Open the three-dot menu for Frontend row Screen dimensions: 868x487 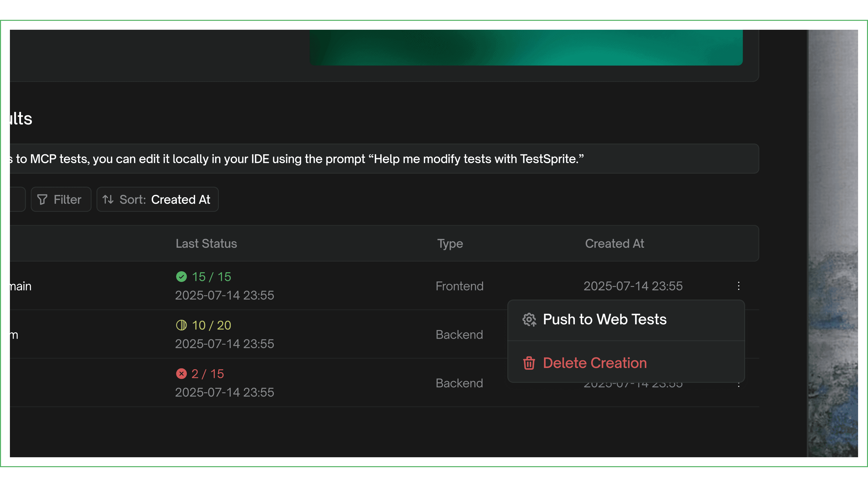click(739, 286)
